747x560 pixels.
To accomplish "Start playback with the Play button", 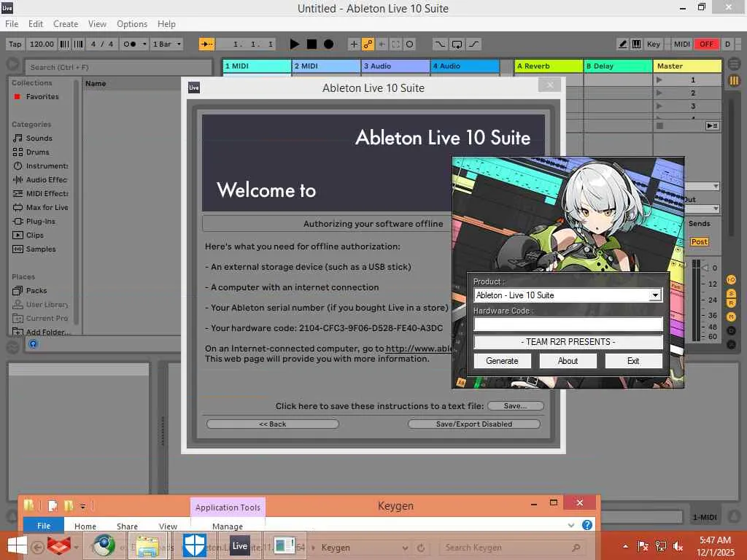I will [295, 44].
